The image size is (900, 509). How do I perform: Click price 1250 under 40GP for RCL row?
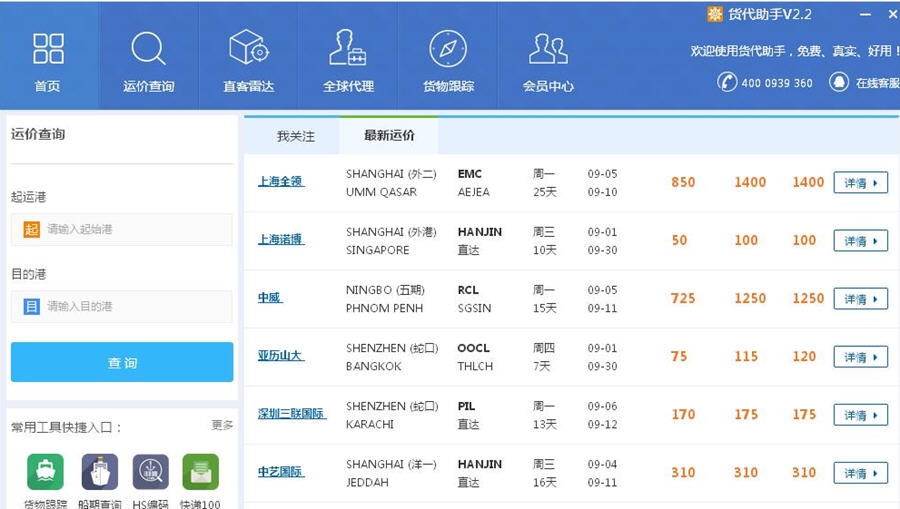pos(750,298)
